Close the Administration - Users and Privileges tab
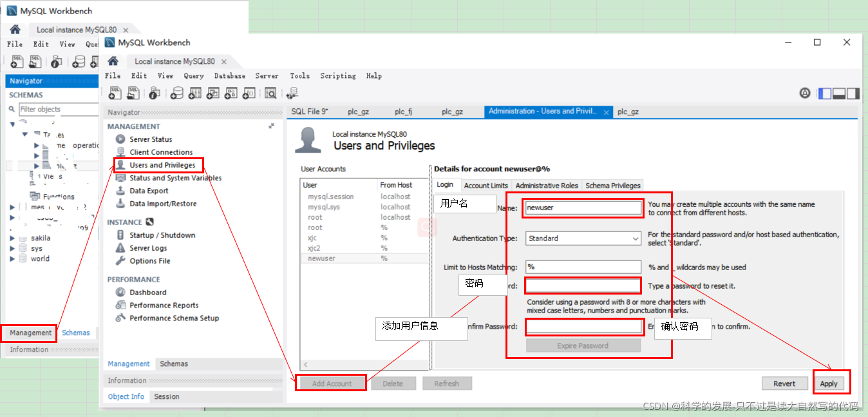This screenshot has height=417, width=868. click(x=606, y=112)
